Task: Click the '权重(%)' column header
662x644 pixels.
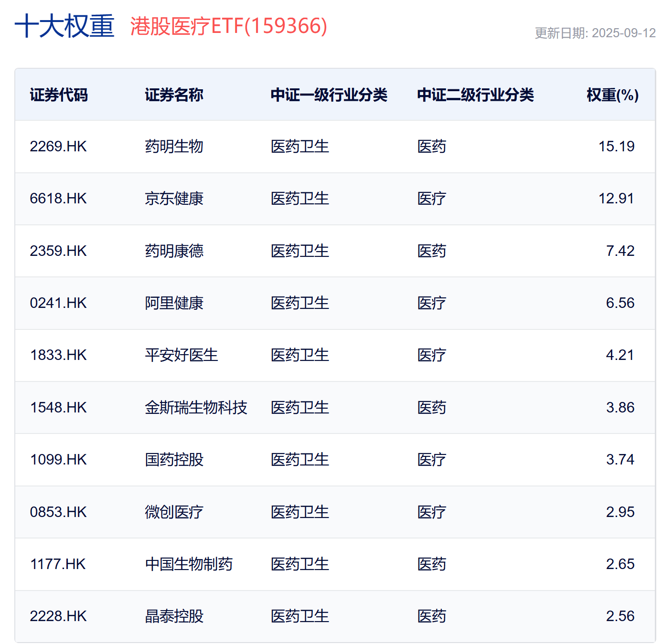Action: (613, 95)
